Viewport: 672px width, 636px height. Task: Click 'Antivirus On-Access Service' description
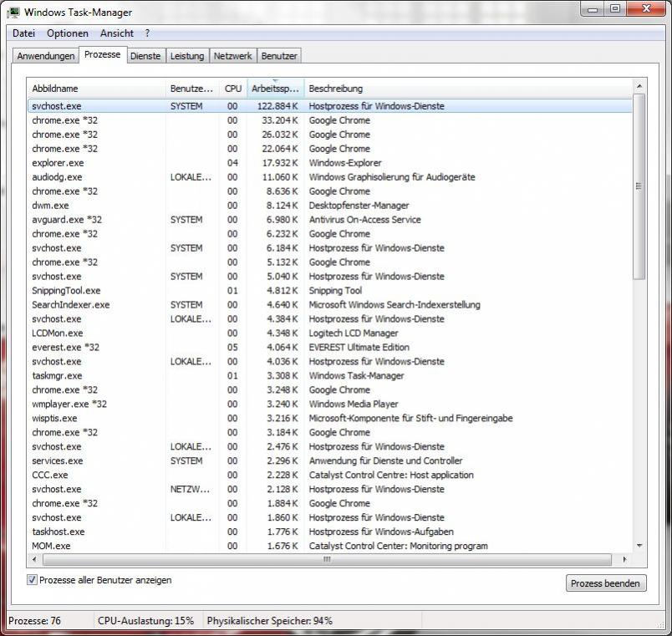[364, 220]
